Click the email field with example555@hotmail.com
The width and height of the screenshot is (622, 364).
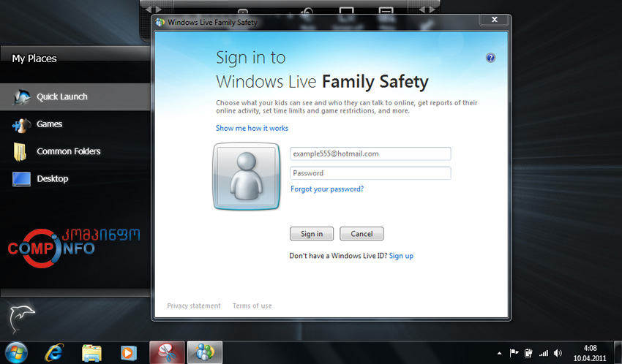(x=370, y=153)
